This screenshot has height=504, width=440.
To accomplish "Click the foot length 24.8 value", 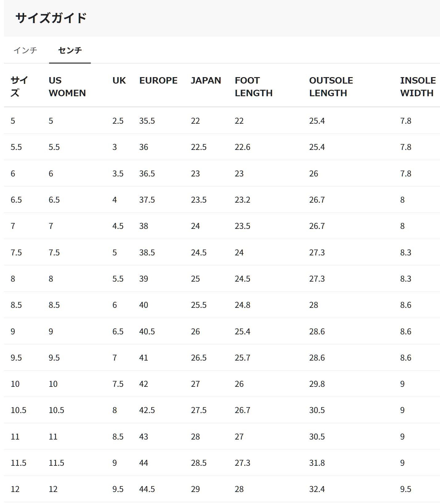I will click(x=242, y=305).
